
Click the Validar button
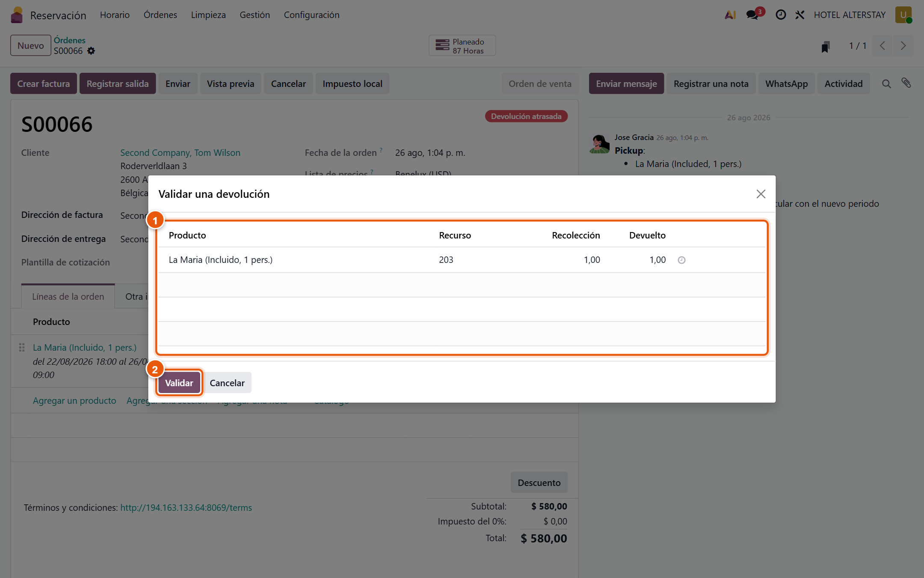(179, 383)
